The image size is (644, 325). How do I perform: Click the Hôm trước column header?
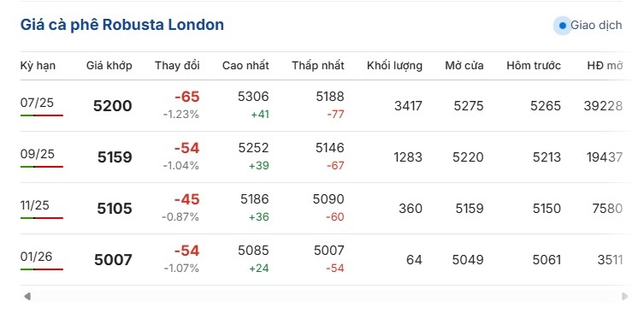point(534,66)
